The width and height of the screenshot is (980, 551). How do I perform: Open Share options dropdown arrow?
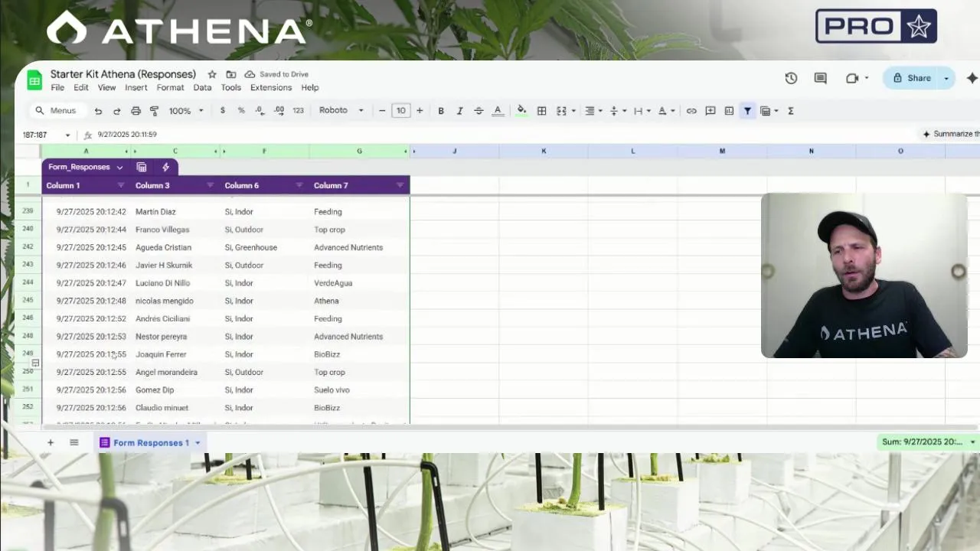point(946,78)
